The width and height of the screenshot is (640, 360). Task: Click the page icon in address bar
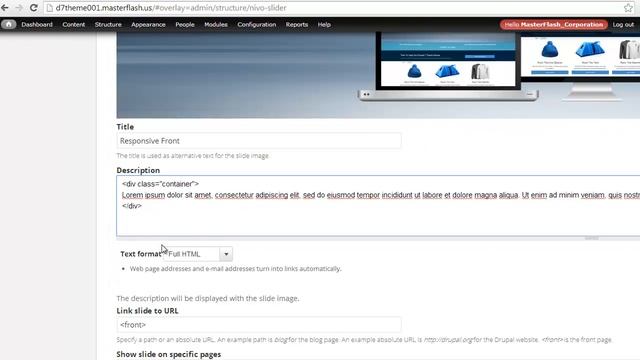click(50, 8)
